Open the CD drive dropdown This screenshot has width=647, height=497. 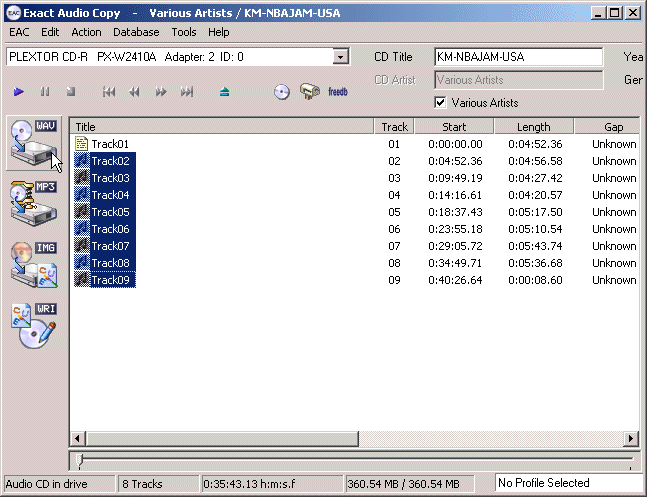click(341, 57)
